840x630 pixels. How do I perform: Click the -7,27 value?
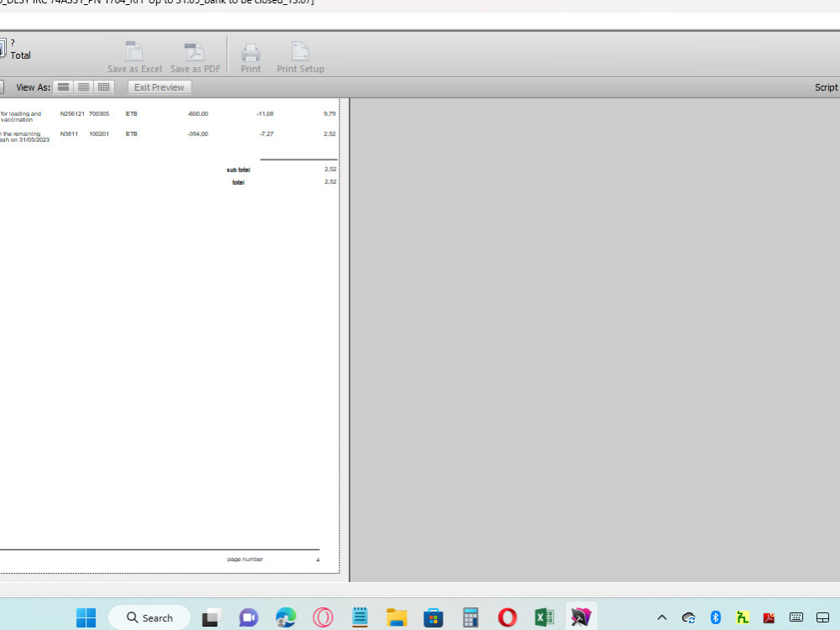[267, 134]
